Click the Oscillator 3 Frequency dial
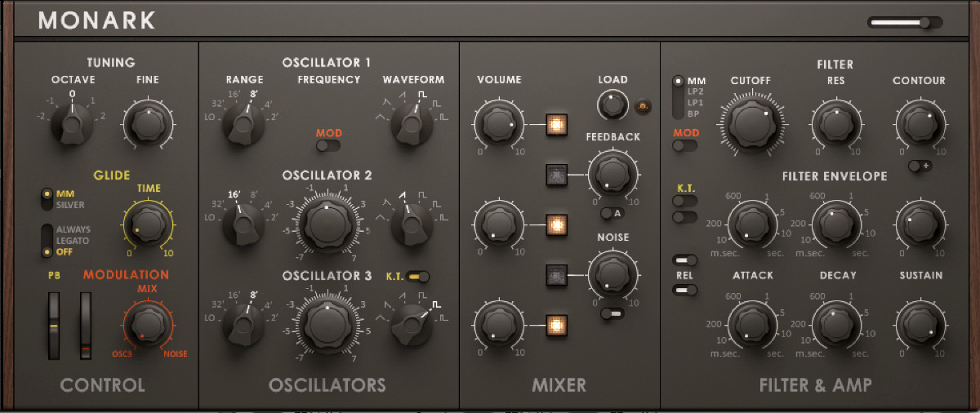The height and width of the screenshot is (413, 980). pyautogui.click(x=327, y=324)
